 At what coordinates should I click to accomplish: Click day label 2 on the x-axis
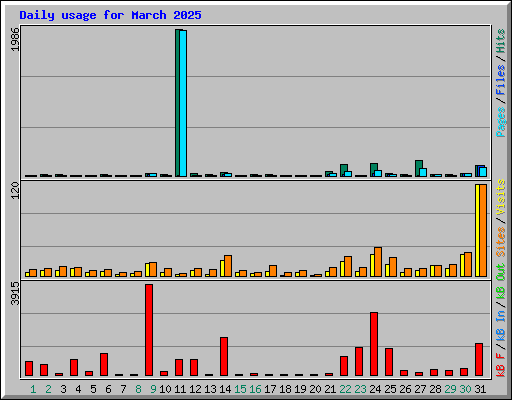[x=48, y=389]
